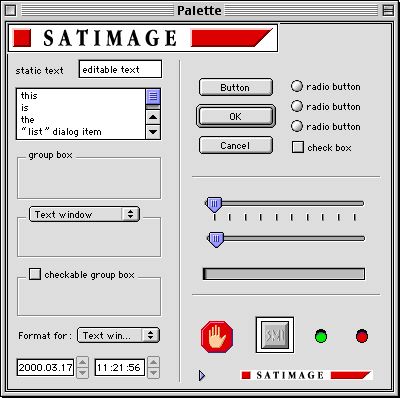
Task: Click the blue disclosure triangle
Action: [202, 376]
